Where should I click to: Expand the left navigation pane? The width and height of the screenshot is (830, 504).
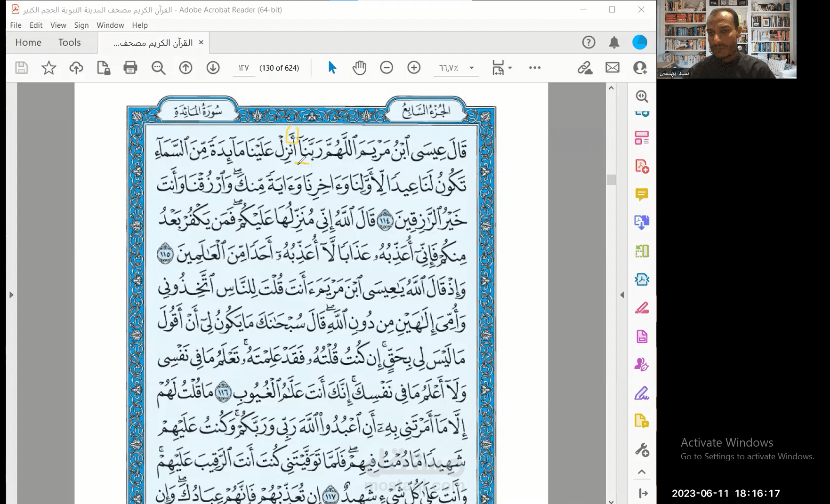coord(11,295)
